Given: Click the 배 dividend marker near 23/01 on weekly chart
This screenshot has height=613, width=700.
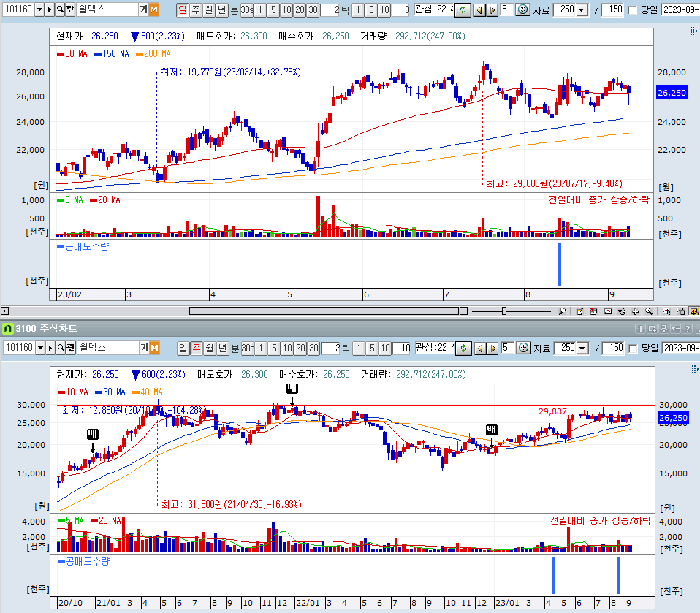Looking at the screenshot, I should pyautogui.click(x=492, y=430).
